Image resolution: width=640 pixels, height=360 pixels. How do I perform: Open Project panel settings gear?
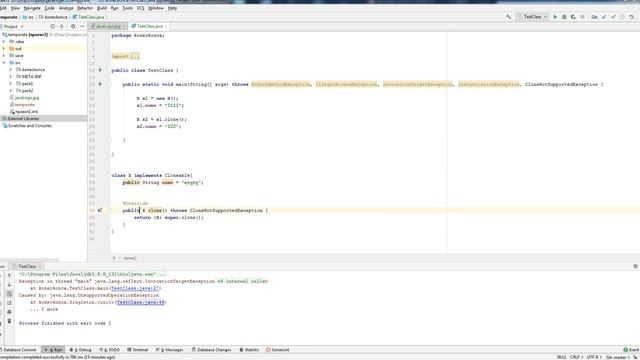click(73, 26)
